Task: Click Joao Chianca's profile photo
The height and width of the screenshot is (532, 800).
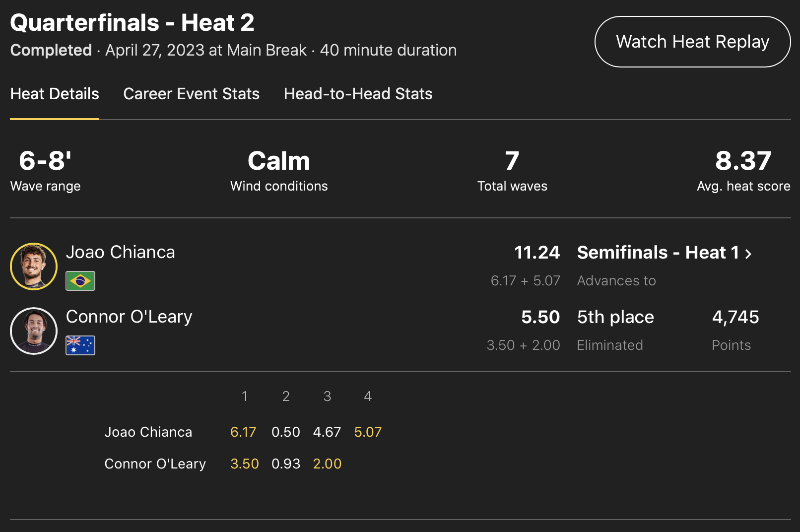Action: click(x=34, y=266)
